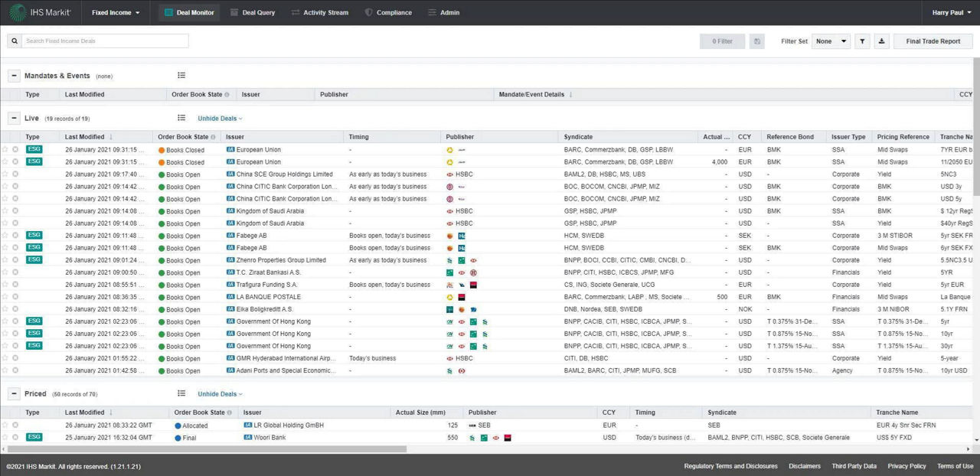Open the Third Party Data link
980x476 pixels.
854,466
